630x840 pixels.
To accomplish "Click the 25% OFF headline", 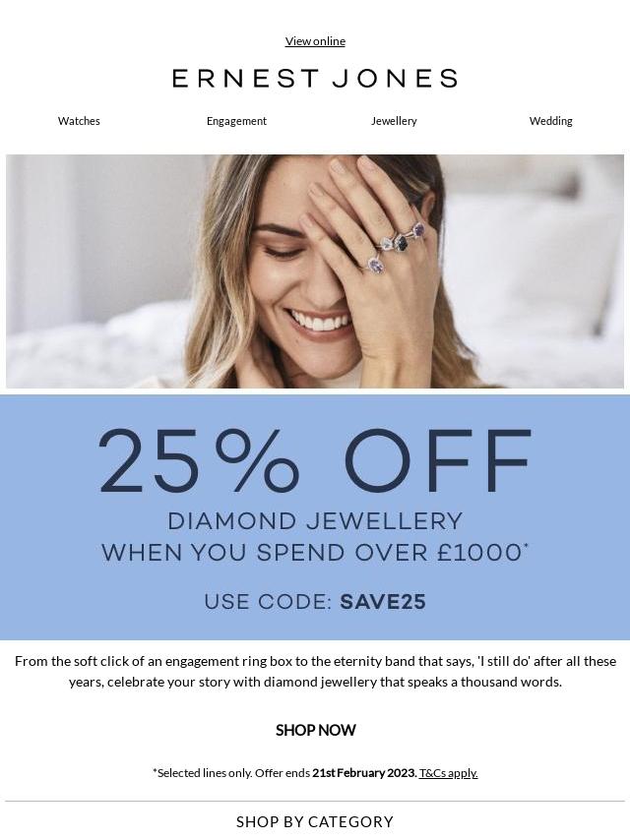I will point(315,461).
